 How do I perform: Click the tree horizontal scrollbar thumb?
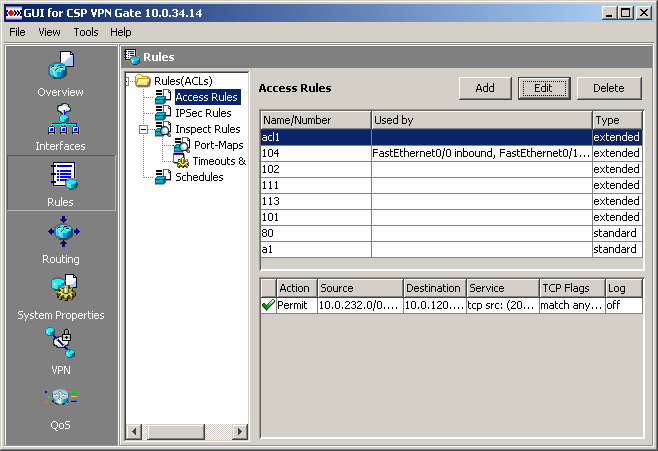pyautogui.click(x=176, y=431)
